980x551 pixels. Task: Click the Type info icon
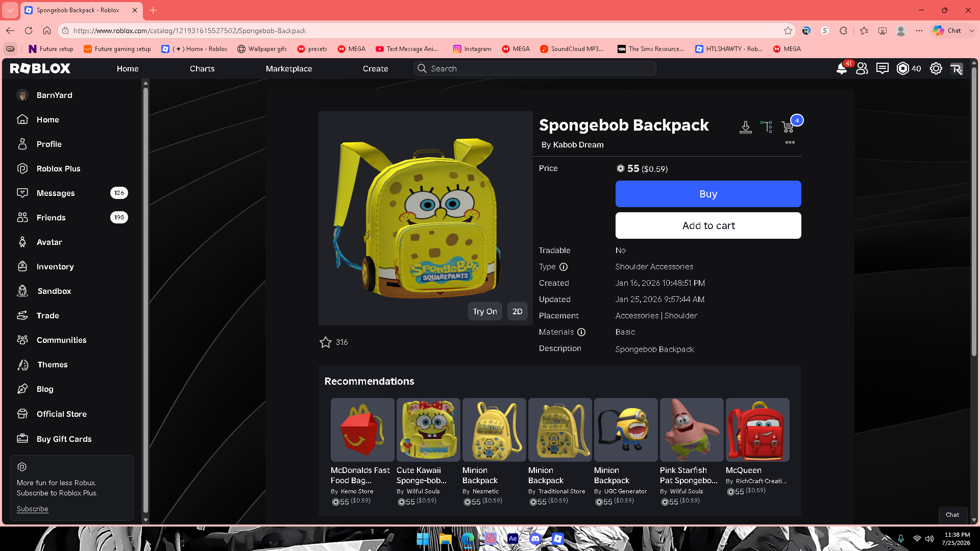(x=563, y=267)
